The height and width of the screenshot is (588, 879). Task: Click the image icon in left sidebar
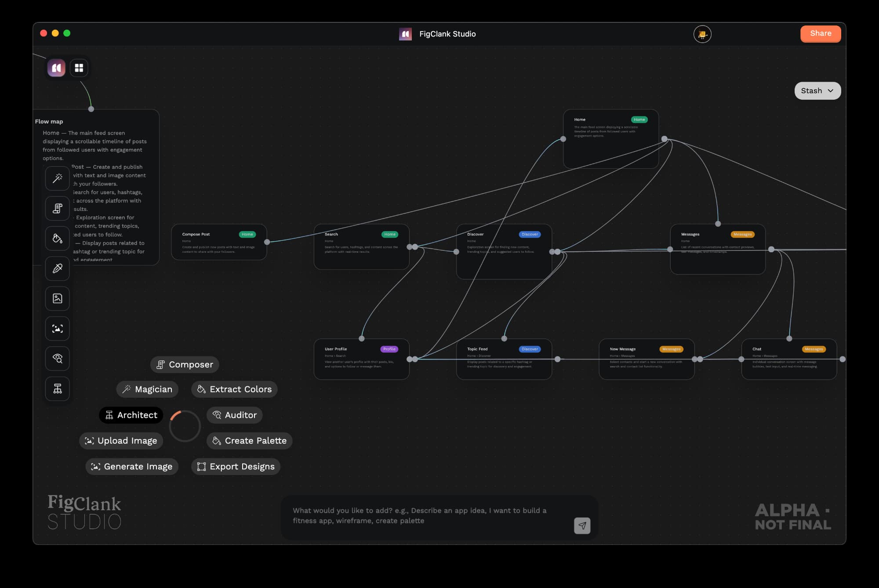click(58, 298)
